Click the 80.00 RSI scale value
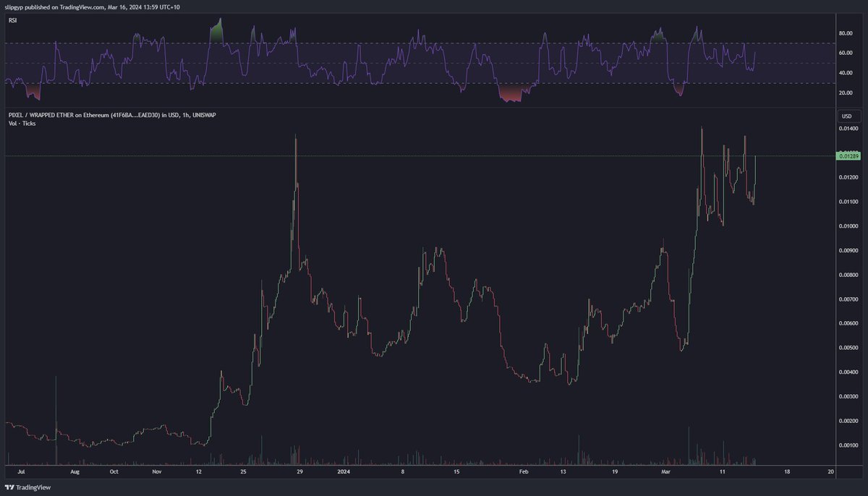The width and height of the screenshot is (868, 496). pos(844,33)
